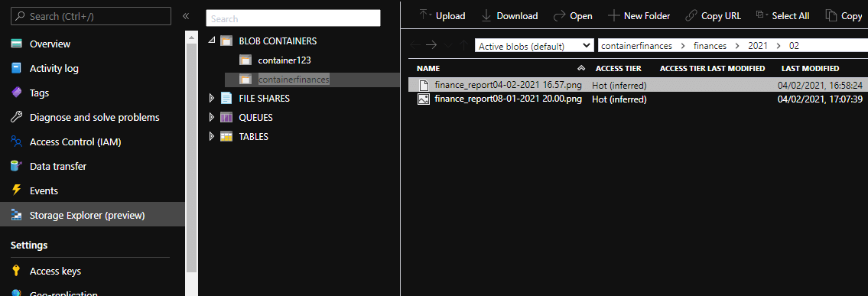This screenshot has width=868, height=296.
Task: Select finance_report08-01-2021 20.00.png row
Action: (x=638, y=99)
